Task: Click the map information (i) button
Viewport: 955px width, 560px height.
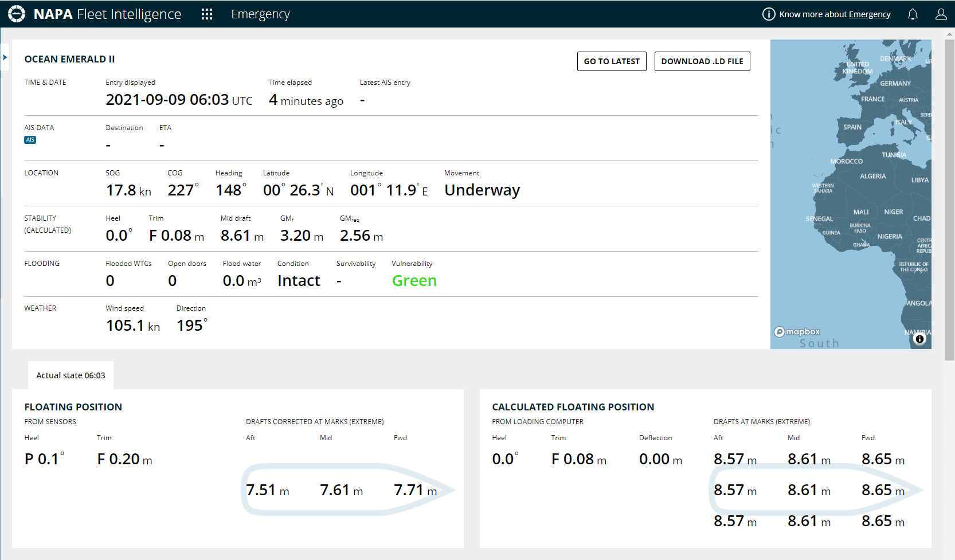Action: tap(919, 339)
